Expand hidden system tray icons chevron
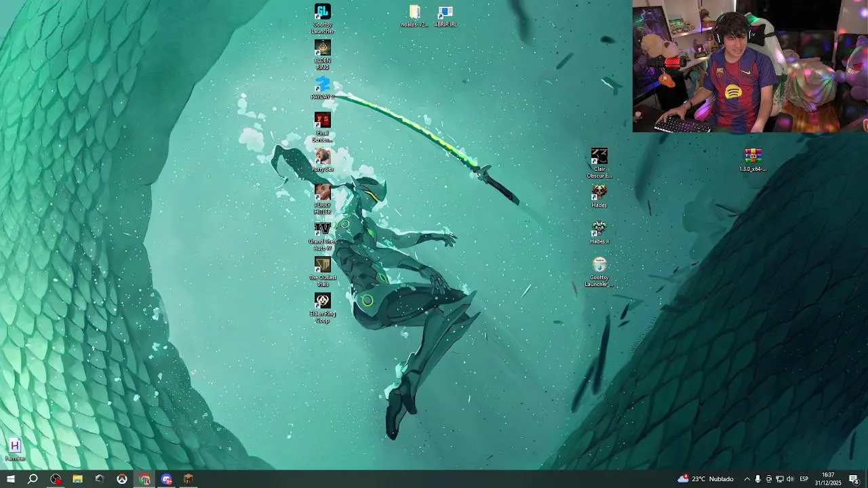 pyautogui.click(x=747, y=479)
